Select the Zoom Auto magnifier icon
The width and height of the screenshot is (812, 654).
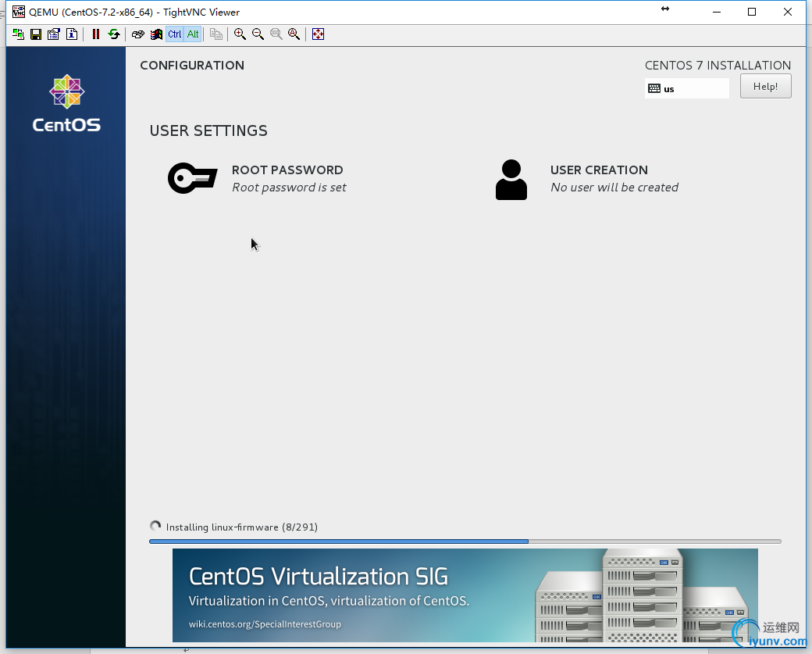(294, 34)
